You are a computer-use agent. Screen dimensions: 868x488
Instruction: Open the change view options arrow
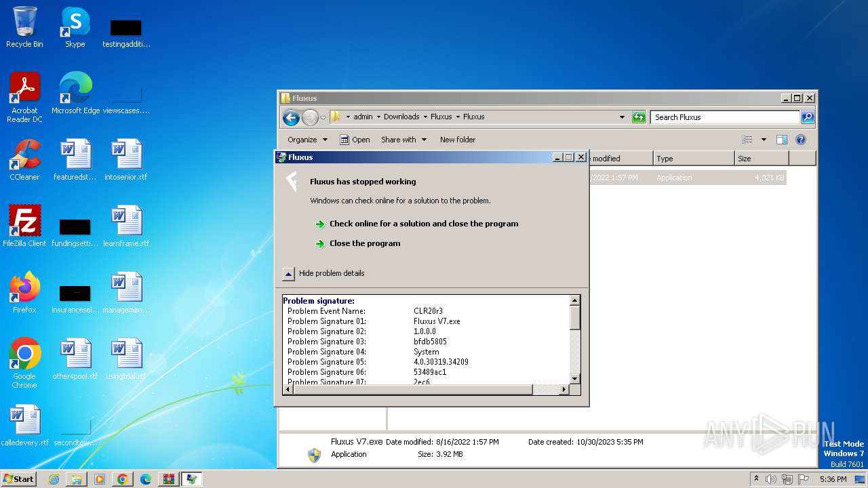pyautogui.click(x=764, y=140)
